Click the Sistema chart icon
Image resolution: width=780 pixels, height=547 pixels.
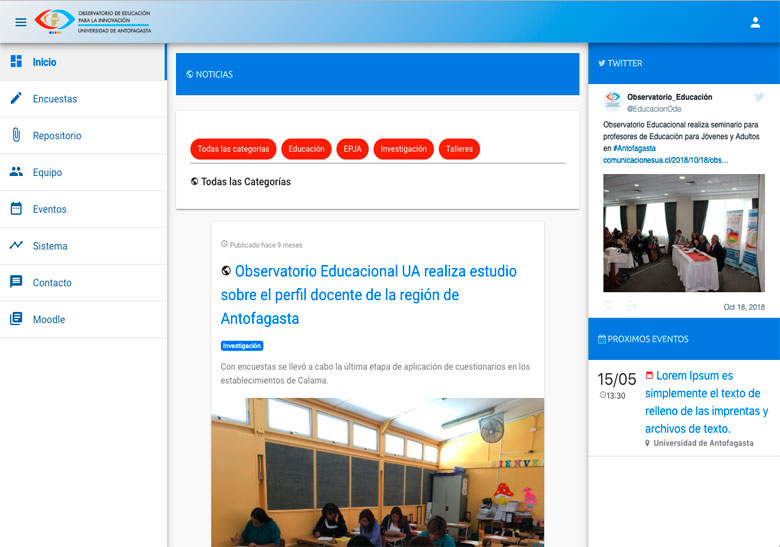(x=16, y=245)
